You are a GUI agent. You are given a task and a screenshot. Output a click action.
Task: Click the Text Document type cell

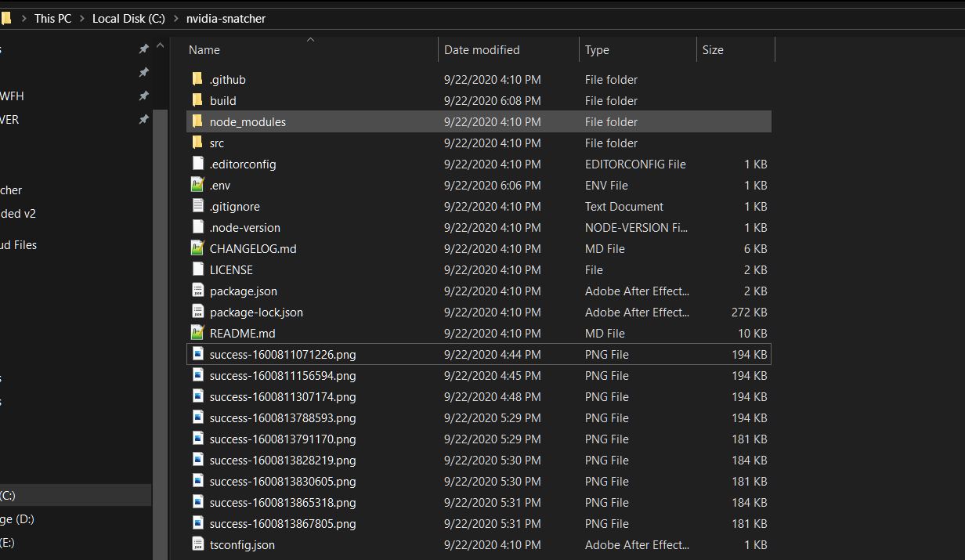(623, 206)
